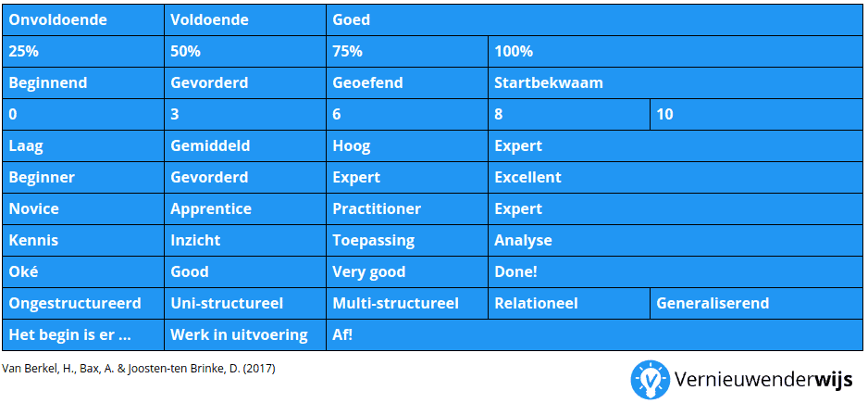Click the Werk in uitvoering cell
The height and width of the screenshot is (403, 868).
(x=245, y=335)
